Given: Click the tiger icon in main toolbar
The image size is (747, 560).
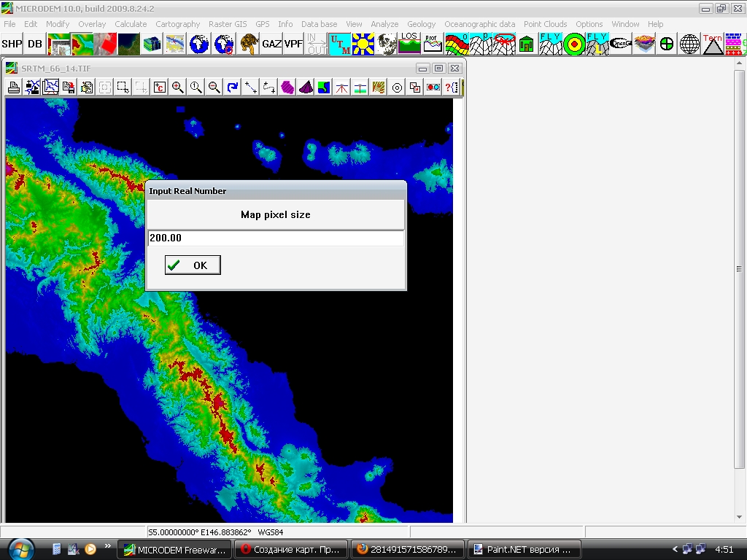Looking at the screenshot, I should pyautogui.click(x=248, y=44).
